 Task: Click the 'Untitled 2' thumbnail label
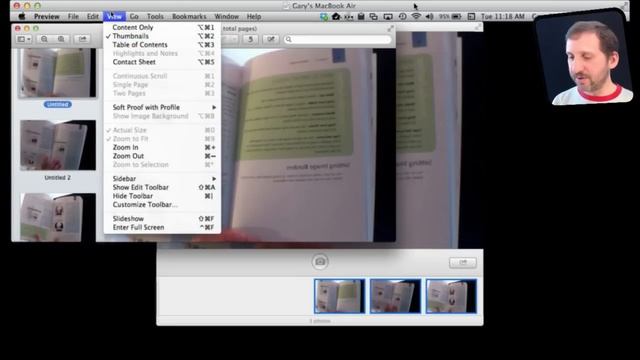[58, 178]
